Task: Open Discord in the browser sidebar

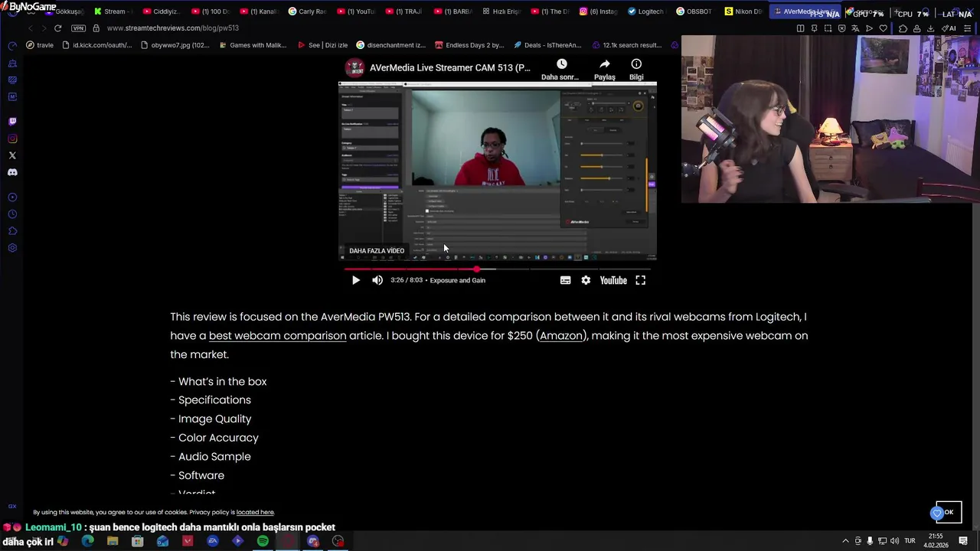Action: pyautogui.click(x=12, y=172)
